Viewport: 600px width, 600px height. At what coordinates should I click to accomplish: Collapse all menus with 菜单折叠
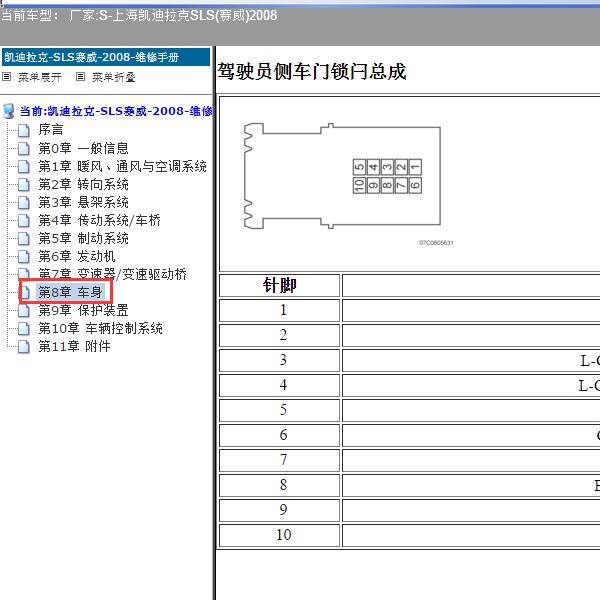[114, 77]
